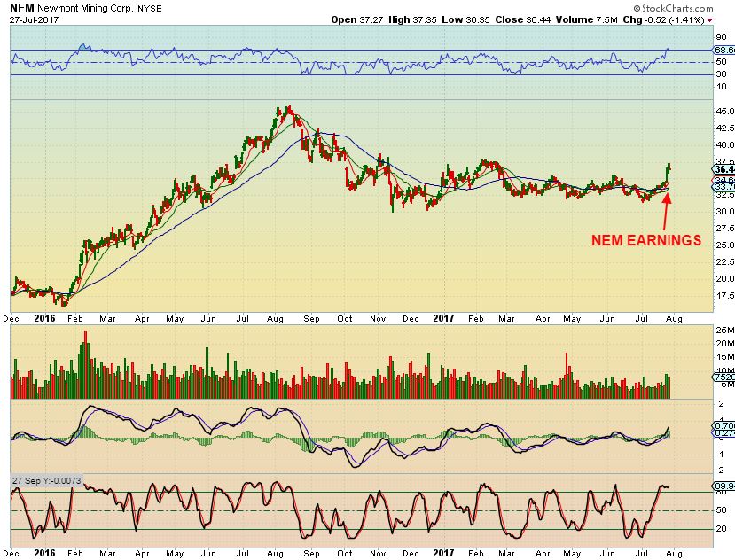Select the High 37.35 value

click(x=412, y=19)
